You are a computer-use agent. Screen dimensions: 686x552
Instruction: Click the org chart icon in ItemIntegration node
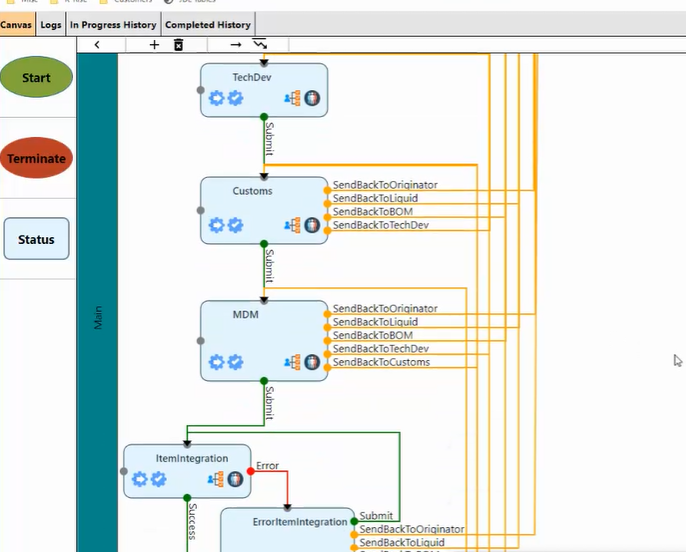216,479
